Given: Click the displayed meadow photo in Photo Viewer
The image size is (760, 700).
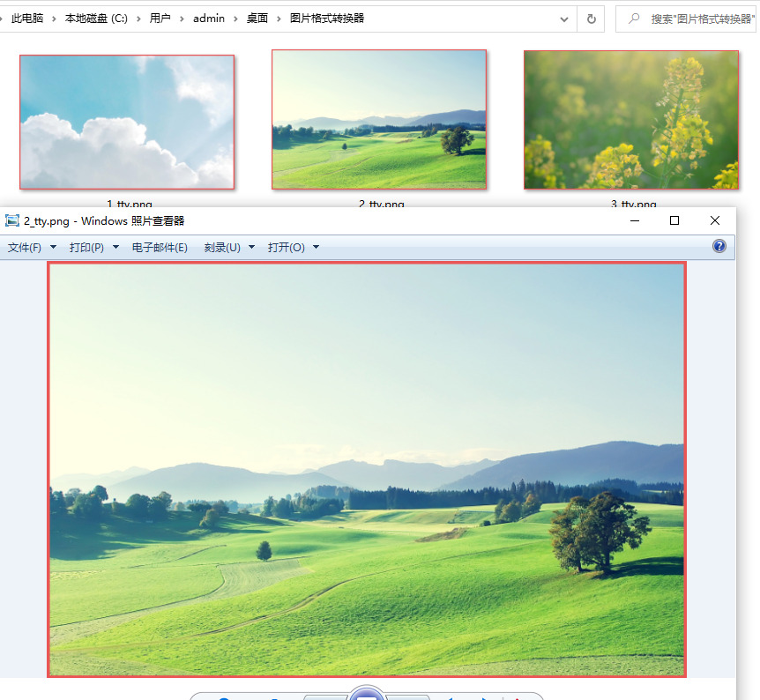Looking at the screenshot, I should click(367, 469).
